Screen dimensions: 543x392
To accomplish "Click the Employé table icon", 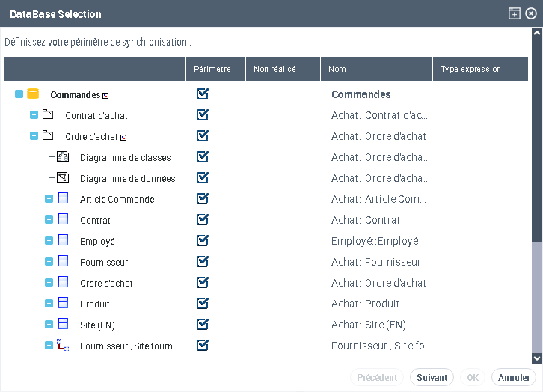I will pyautogui.click(x=64, y=241).
